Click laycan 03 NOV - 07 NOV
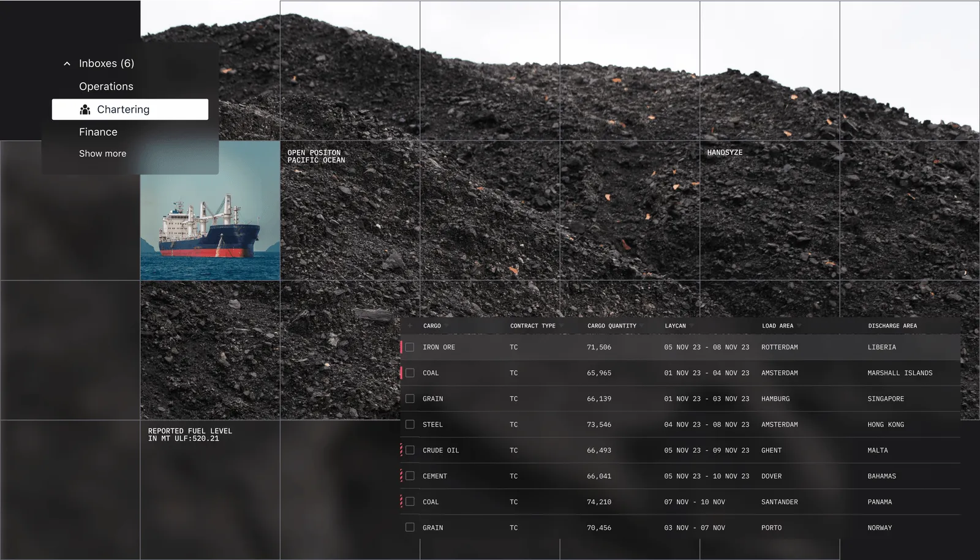 (x=695, y=527)
